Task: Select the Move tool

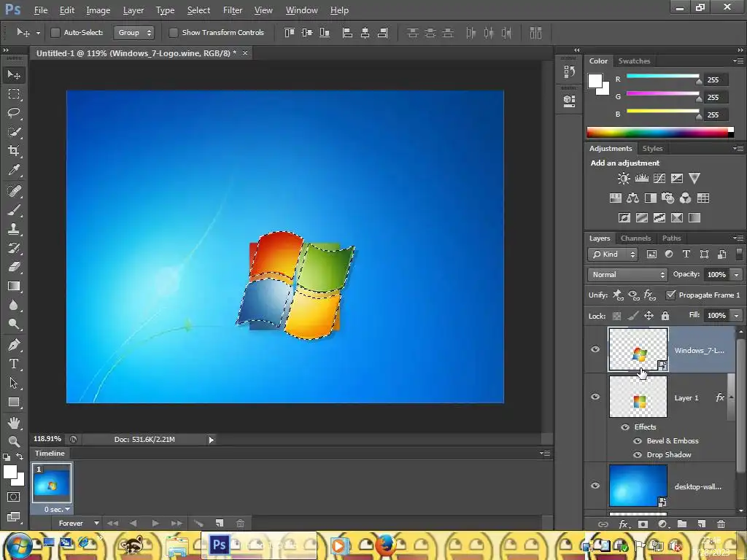Action: pos(14,75)
